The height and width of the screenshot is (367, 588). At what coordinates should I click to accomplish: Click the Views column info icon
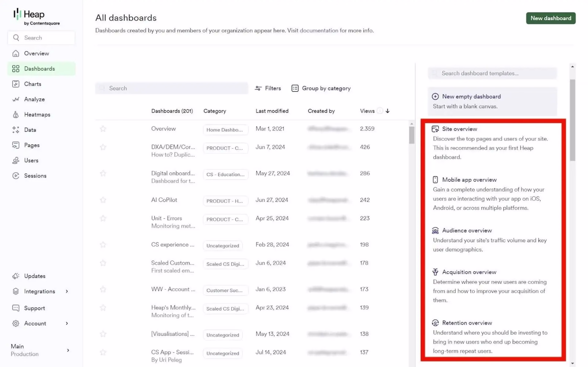pyautogui.click(x=380, y=111)
